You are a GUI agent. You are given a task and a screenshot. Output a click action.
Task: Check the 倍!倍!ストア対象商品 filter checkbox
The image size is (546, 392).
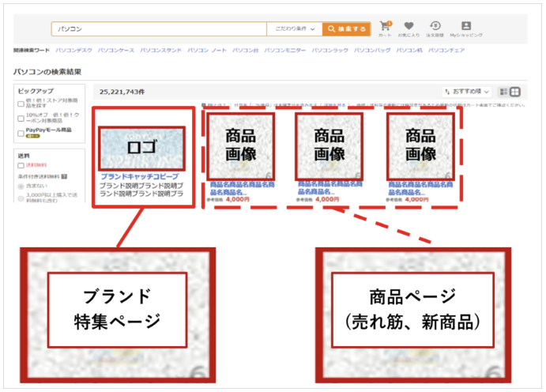click(x=21, y=104)
